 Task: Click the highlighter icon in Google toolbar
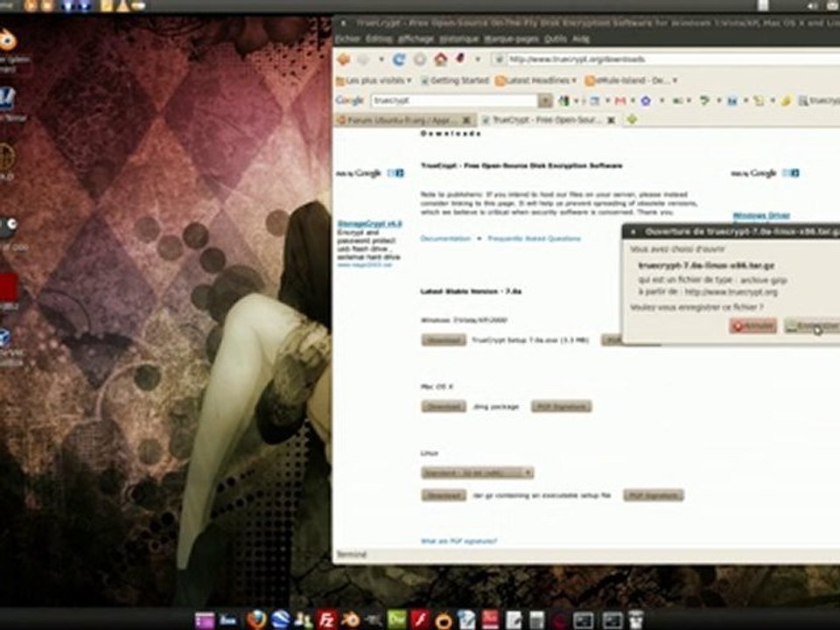coord(786,100)
